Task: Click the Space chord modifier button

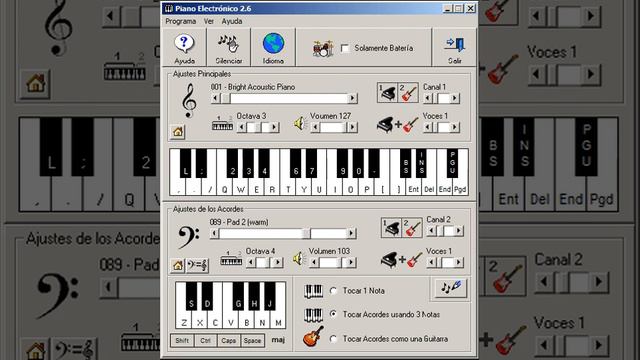Action: click(x=252, y=340)
